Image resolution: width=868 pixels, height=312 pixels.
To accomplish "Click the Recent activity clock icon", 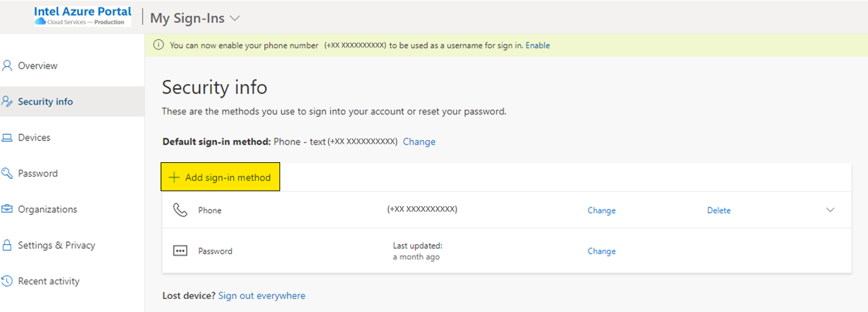I will point(7,281).
